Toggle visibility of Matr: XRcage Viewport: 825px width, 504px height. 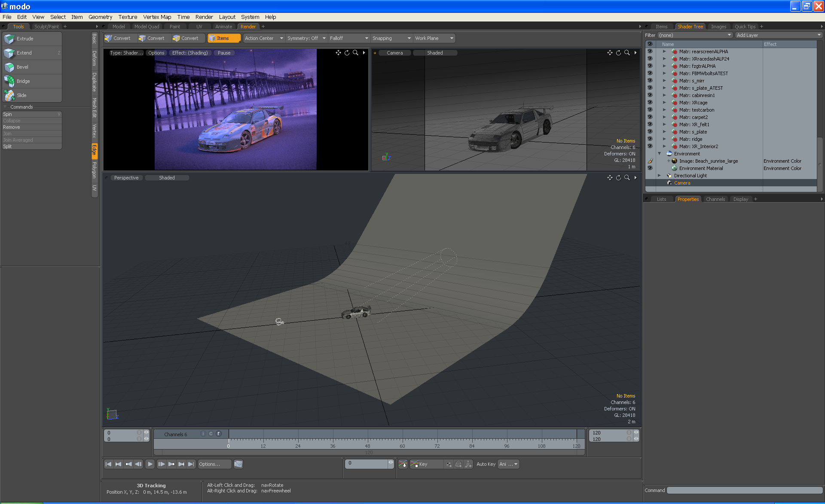(650, 102)
